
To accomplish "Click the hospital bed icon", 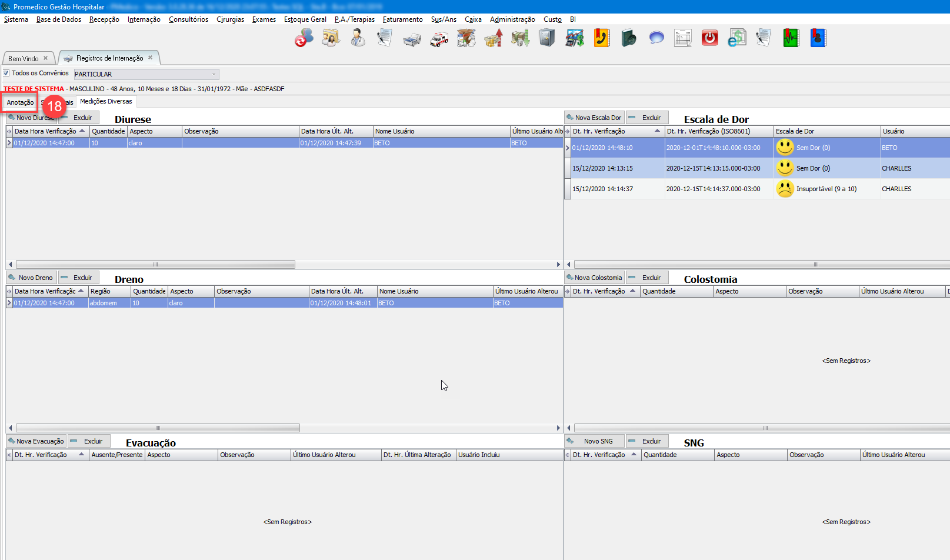I will [412, 39].
